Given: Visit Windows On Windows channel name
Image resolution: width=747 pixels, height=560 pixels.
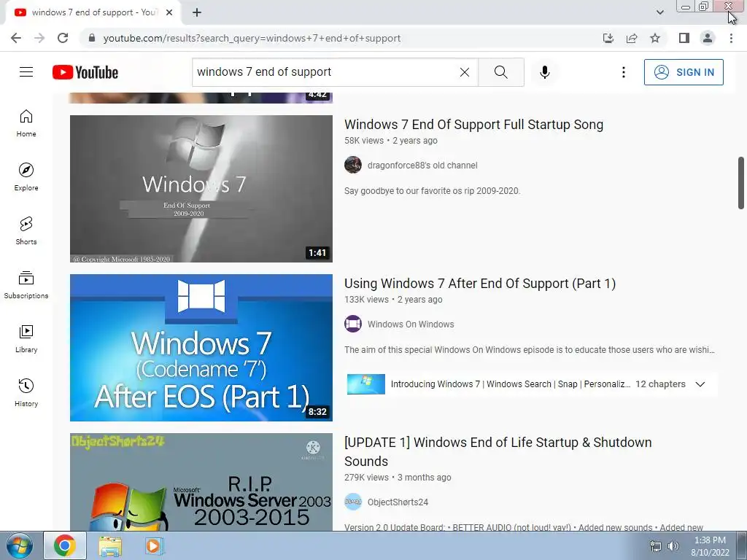Looking at the screenshot, I should coord(411,324).
